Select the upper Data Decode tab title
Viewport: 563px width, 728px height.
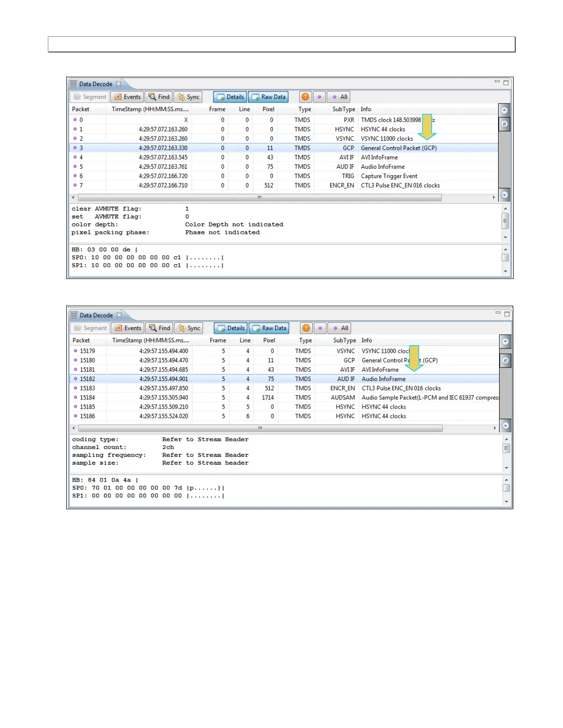pos(96,84)
